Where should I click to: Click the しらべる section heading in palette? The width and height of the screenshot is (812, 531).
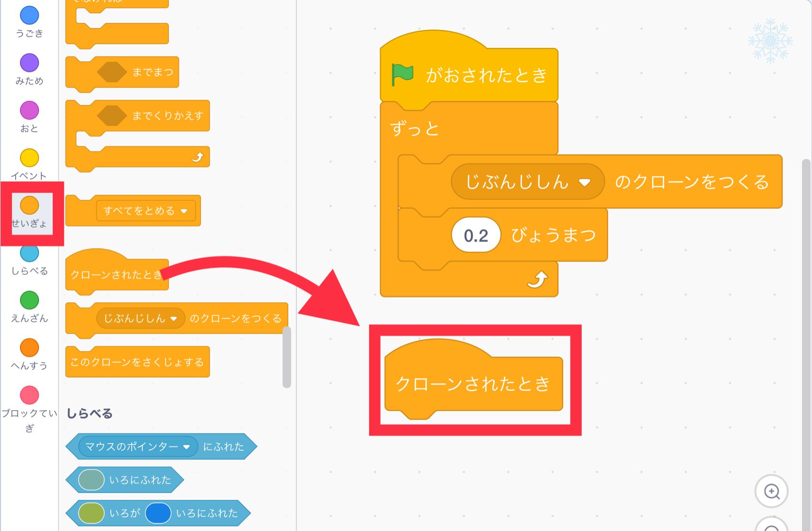[x=89, y=414]
